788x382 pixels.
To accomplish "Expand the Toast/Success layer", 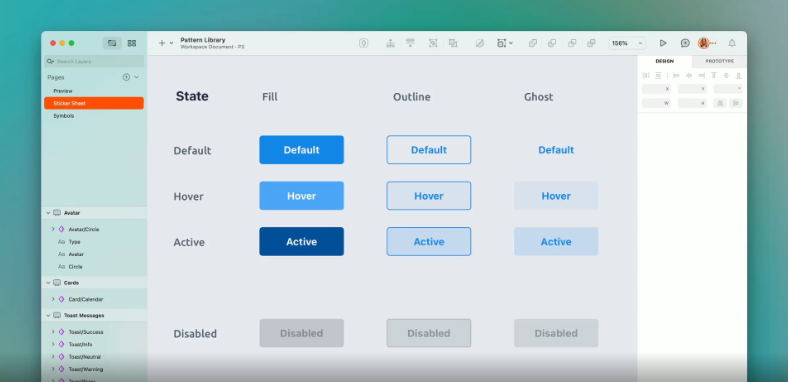I will pos(53,332).
